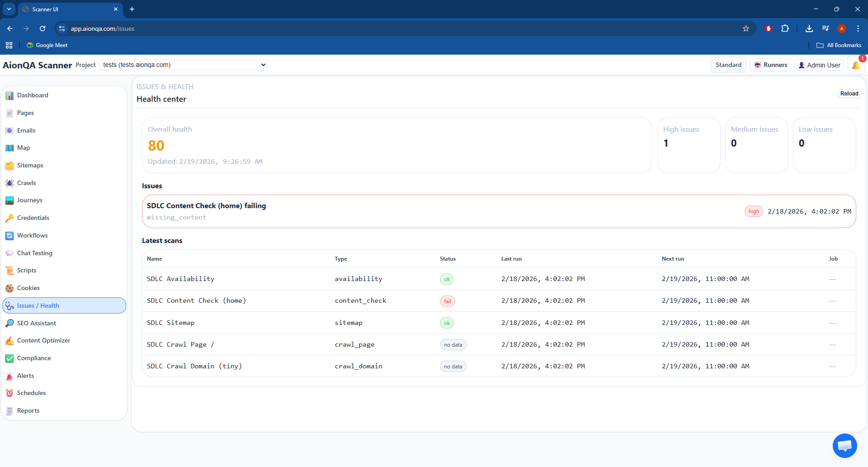Go to Dashboard in sidebar
This screenshot has height=467, width=868.
click(x=33, y=95)
